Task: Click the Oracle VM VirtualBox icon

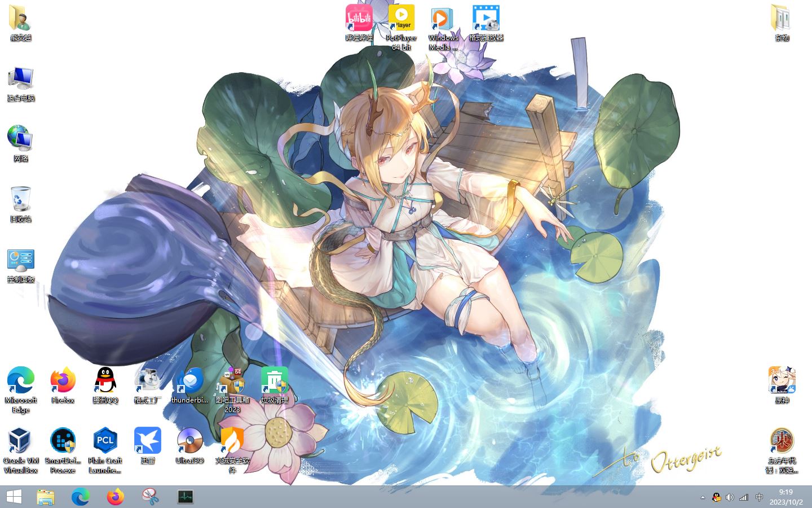Action: [21, 441]
